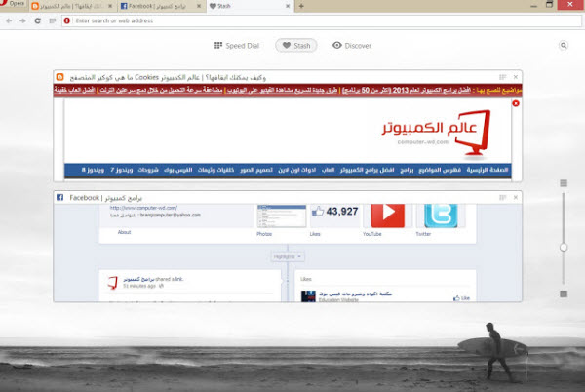Click the small list view icon above slider

[564, 183]
